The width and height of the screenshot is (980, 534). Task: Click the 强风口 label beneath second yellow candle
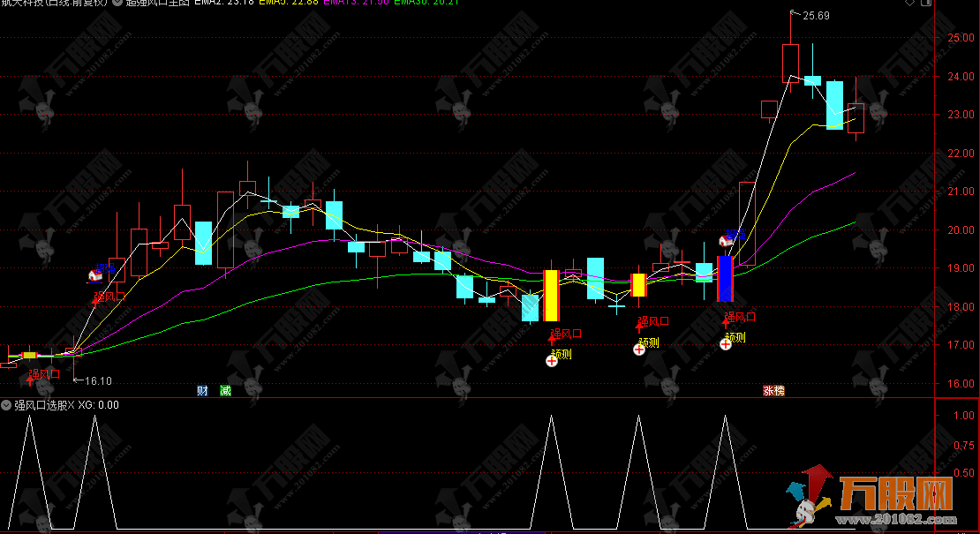653,321
